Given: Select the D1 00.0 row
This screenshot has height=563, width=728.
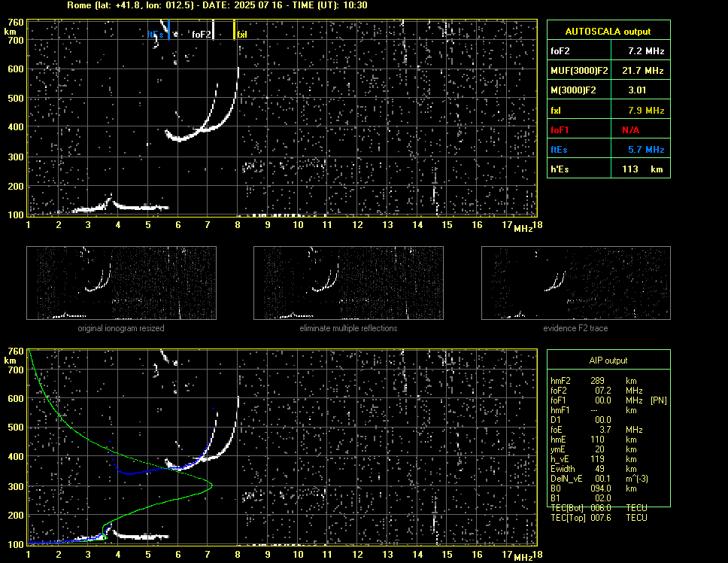Looking at the screenshot, I should (x=581, y=419).
